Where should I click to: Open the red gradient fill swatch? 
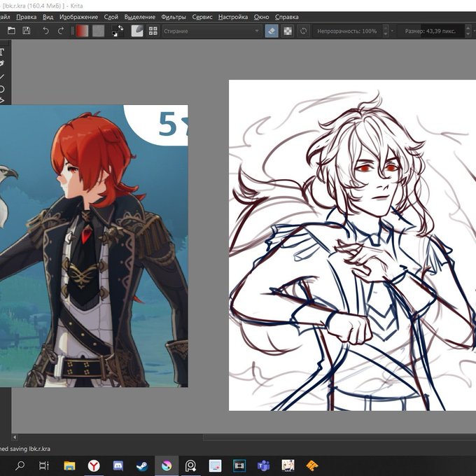[x=82, y=31]
